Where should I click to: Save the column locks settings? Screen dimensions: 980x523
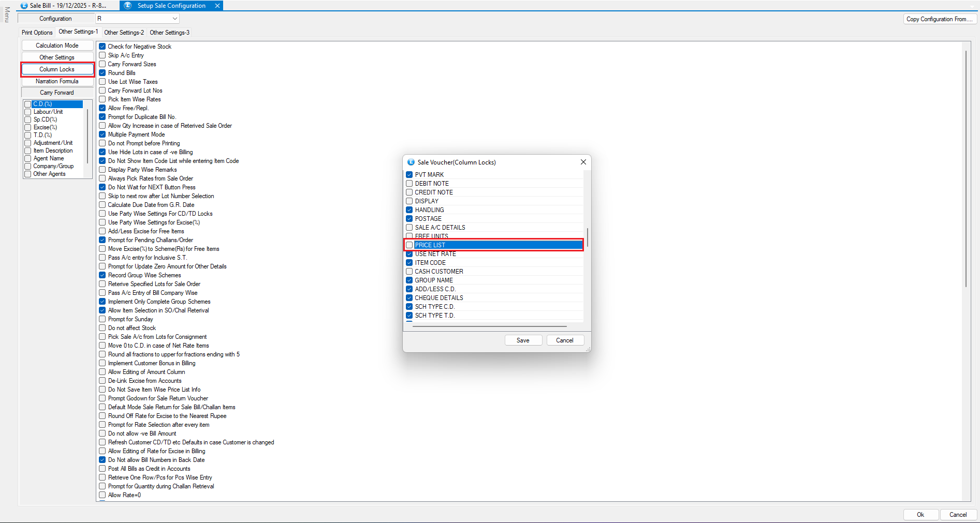[523, 340]
